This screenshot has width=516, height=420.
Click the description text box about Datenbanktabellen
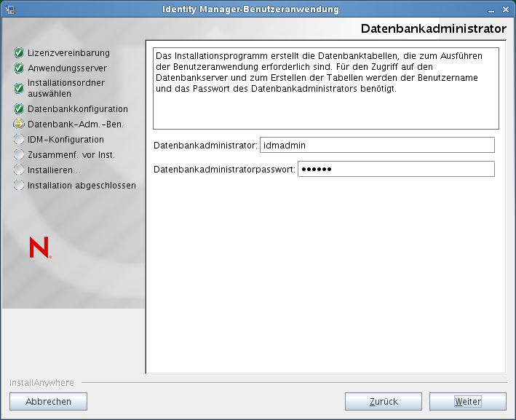(326, 88)
